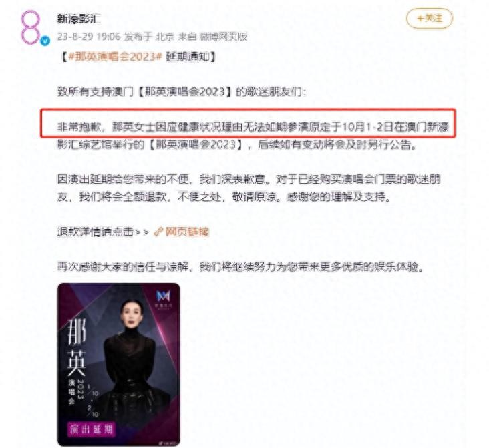
Task: Open the #那英演唱会2023# hashtag
Action: 115,57
